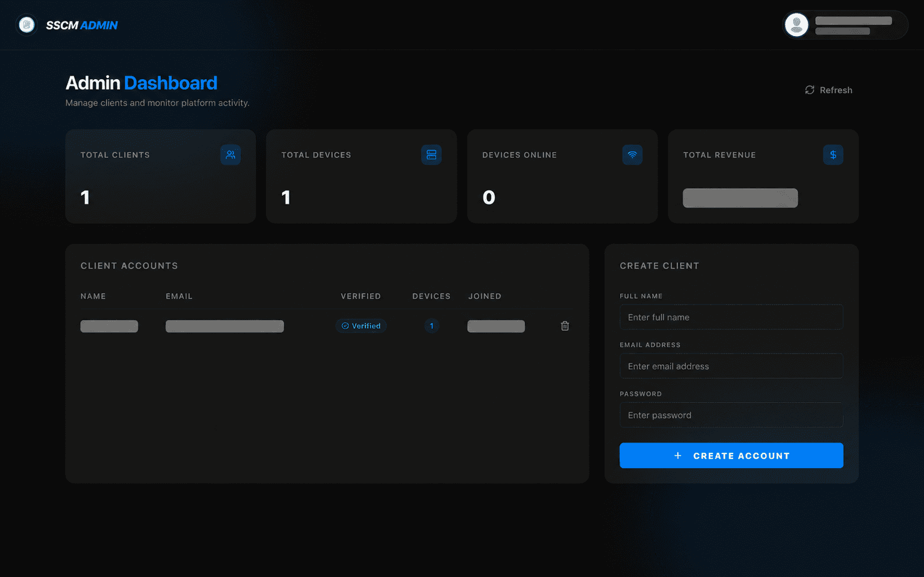Click the SSCM Admin logo icon
This screenshot has width=924, height=577.
26,25
